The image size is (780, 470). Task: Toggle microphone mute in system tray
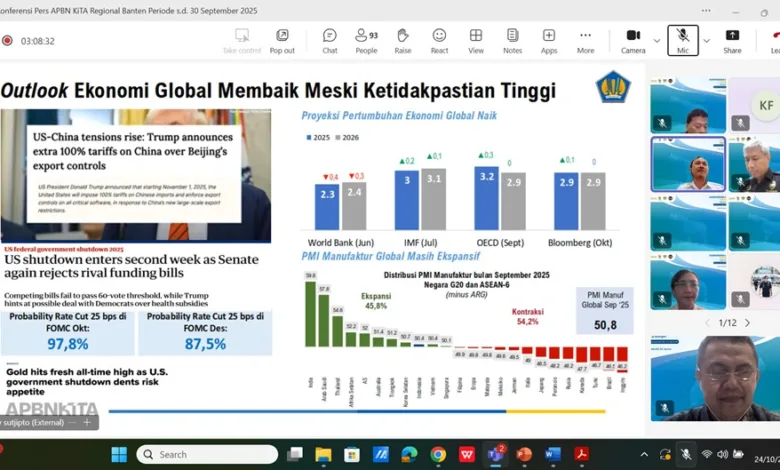(686, 454)
